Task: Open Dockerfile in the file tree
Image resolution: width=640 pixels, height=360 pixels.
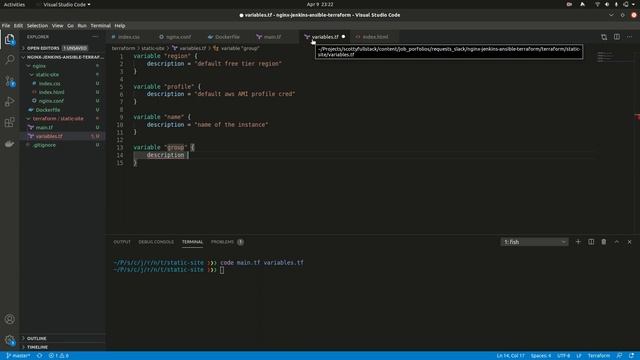Action: 61,110
